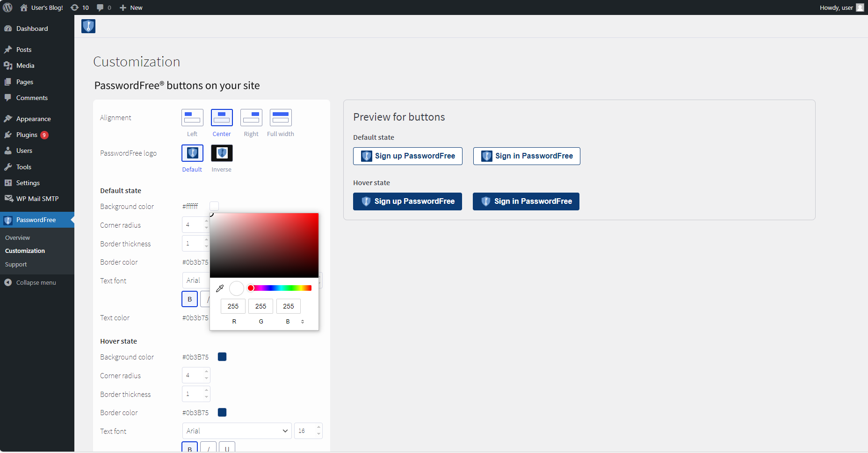The height and width of the screenshot is (453, 868).
Task: Click the WordPress logo in admin bar
Action: (7, 7)
